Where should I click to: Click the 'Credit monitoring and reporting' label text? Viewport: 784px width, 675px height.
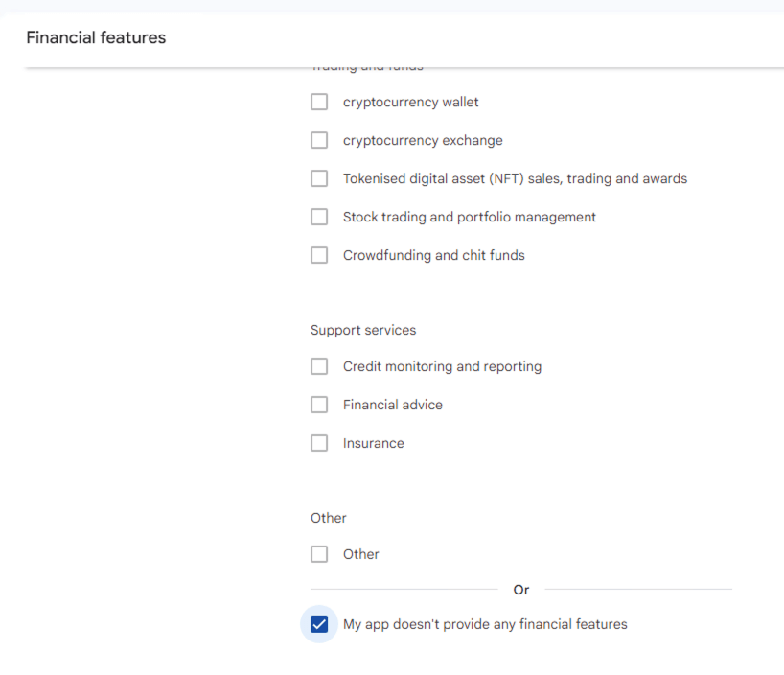tap(442, 366)
